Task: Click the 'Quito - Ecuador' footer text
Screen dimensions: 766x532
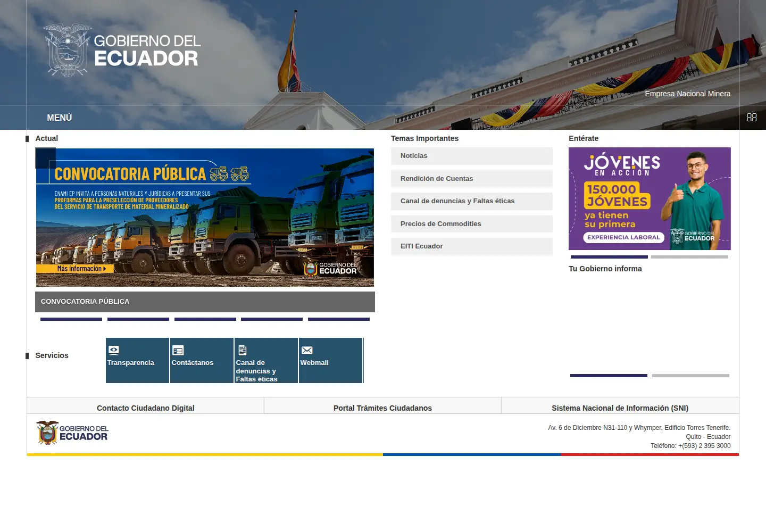Action: (708, 437)
